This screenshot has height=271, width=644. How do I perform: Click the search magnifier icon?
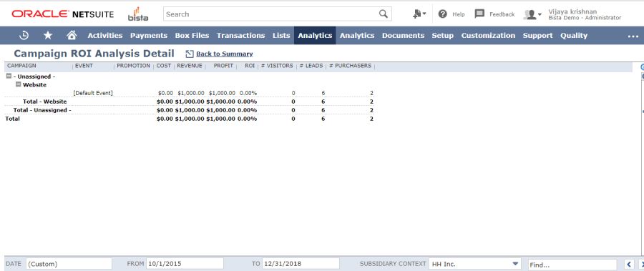point(384,14)
